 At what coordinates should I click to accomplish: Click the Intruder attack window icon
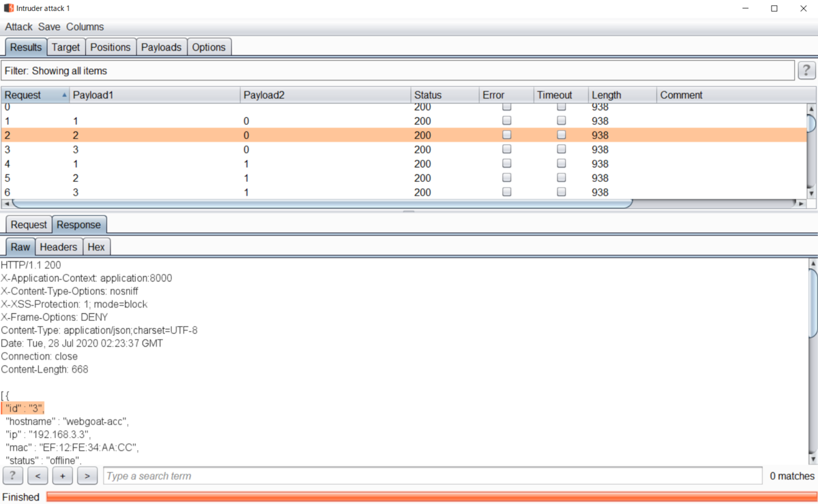tap(8, 8)
